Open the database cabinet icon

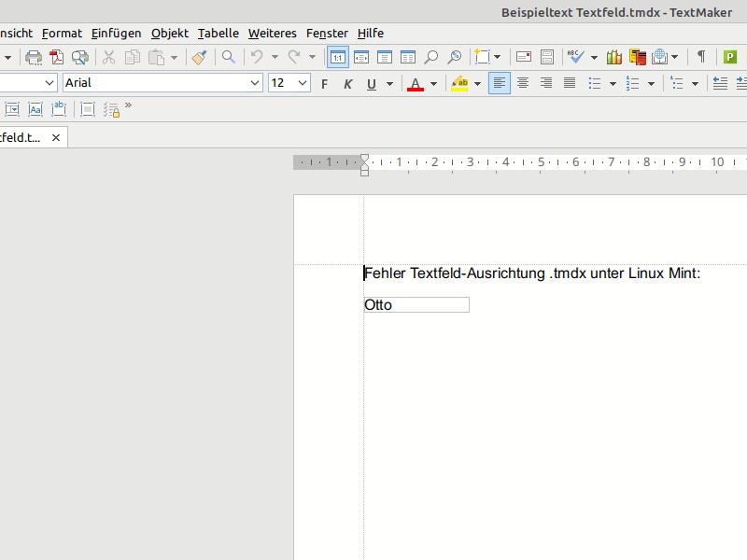pyautogui.click(x=547, y=58)
